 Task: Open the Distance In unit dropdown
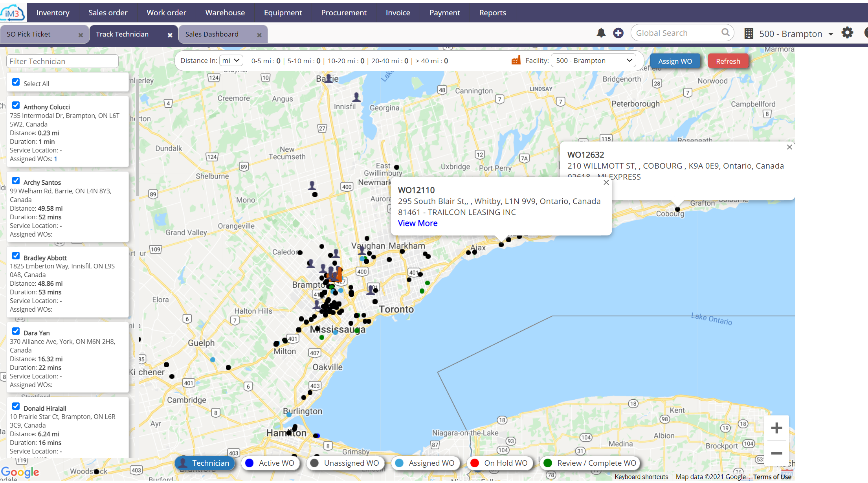coord(231,61)
